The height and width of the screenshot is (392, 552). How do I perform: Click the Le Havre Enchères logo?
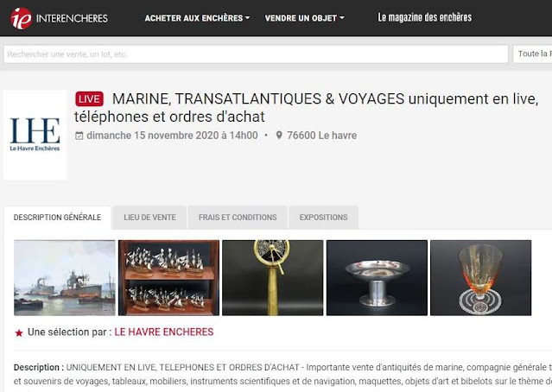35,135
